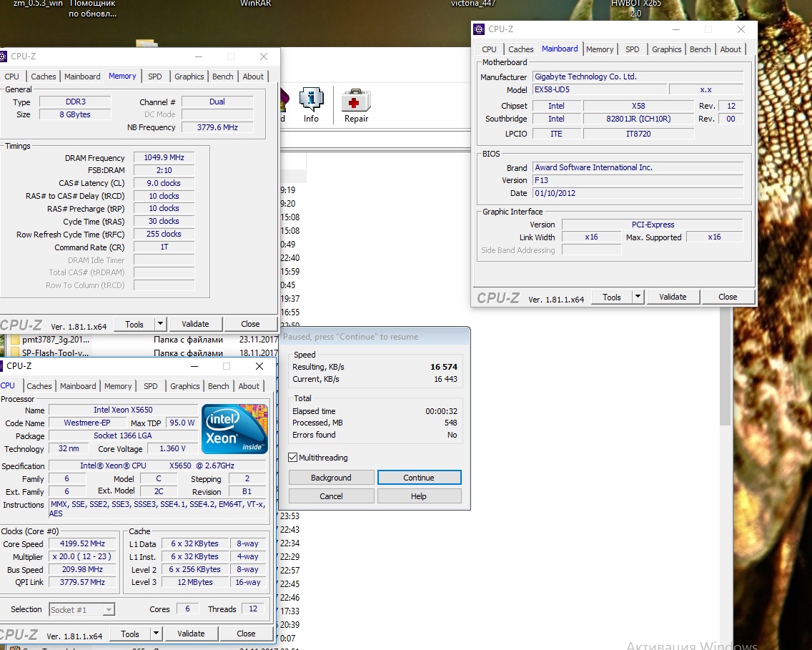The width and height of the screenshot is (812, 650).
Task: Click the HWBOT X265 desktop shortcut label
Action: (636, 9)
